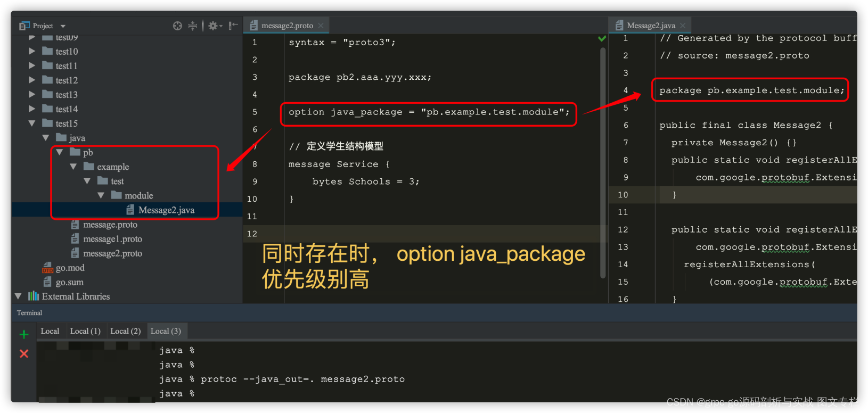Open message1.proto file in tree

[112, 239]
